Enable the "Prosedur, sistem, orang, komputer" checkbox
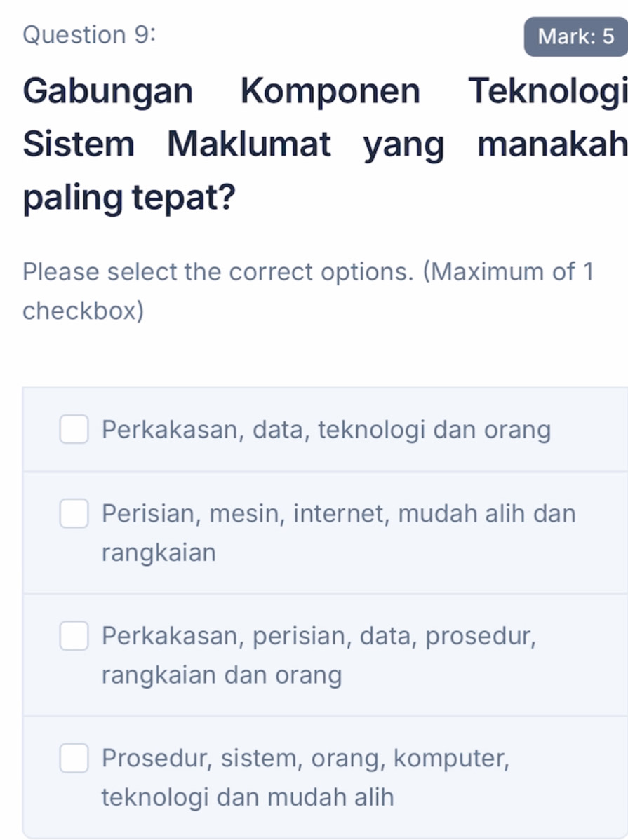The height and width of the screenshot is (840, 628). click(74, 759)
